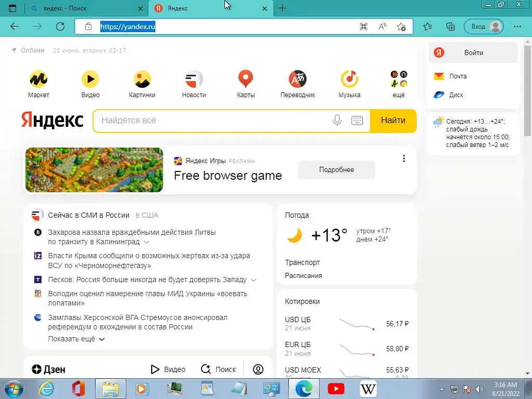The image size is (532, 399).
Task: Open EUR ЦБ exchange rate row
Action: 347,349
